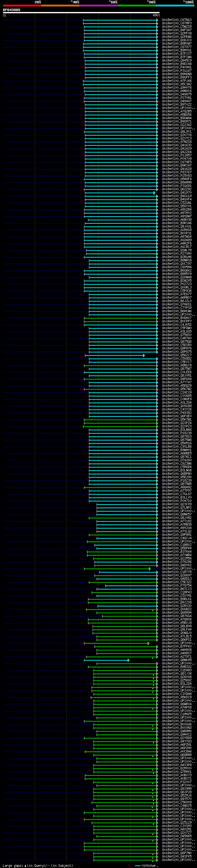This screenshot has height=868, width=197.
Task: Click label UniRef100_C5P936
Action: click(x=177, y=291)
